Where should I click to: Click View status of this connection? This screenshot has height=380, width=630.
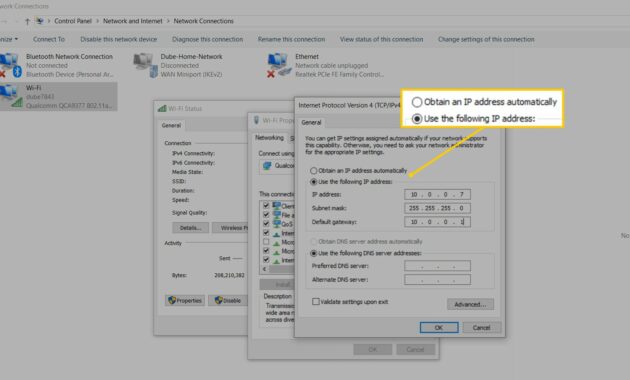pos(381,39)
